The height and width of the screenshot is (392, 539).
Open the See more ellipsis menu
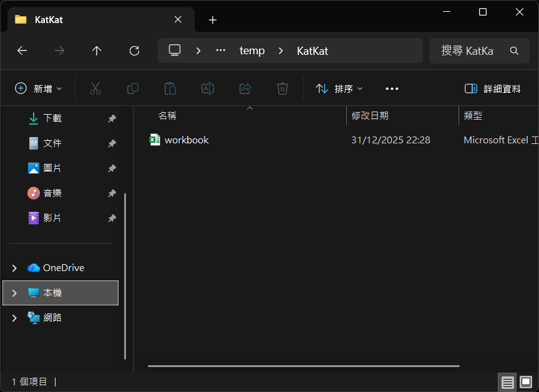(x=392, y=88)
